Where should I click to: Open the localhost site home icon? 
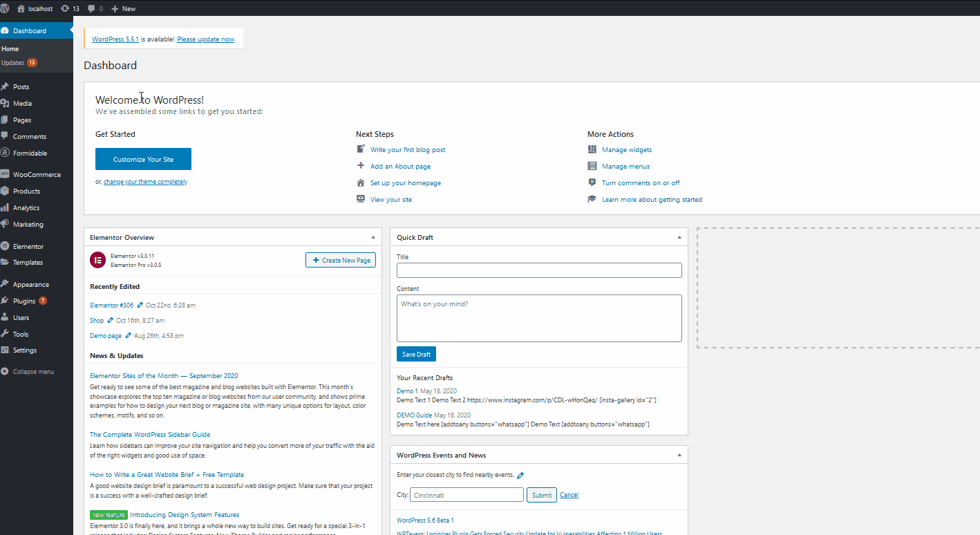click(x=21, y=8)
